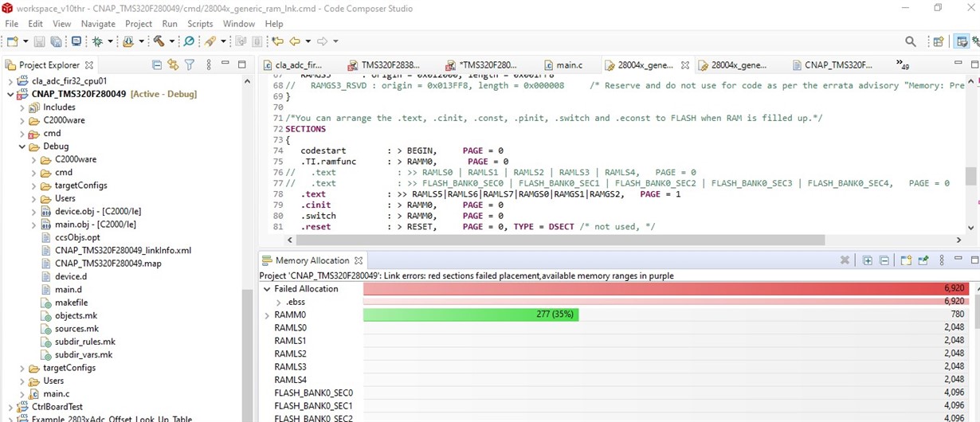This screenshot has height=422, width=980.
Task: Open the Scripts menu
Action: [x=200, y=24]
